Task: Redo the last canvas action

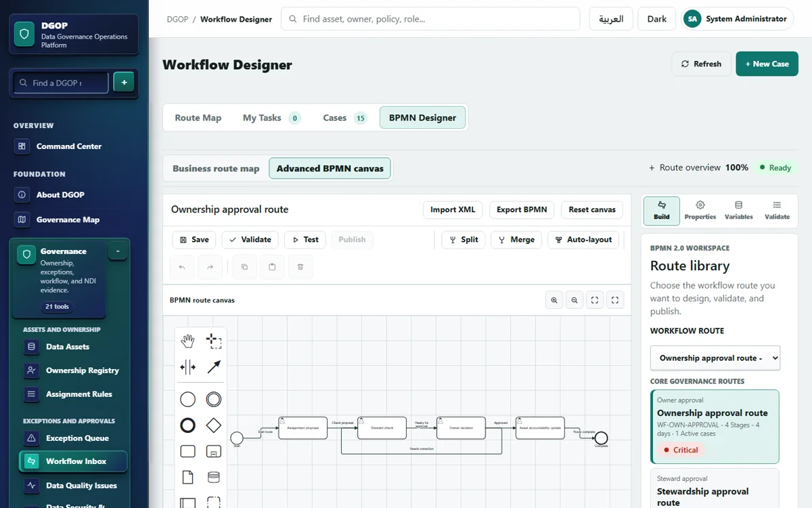Action: click(x=210, y=267)
